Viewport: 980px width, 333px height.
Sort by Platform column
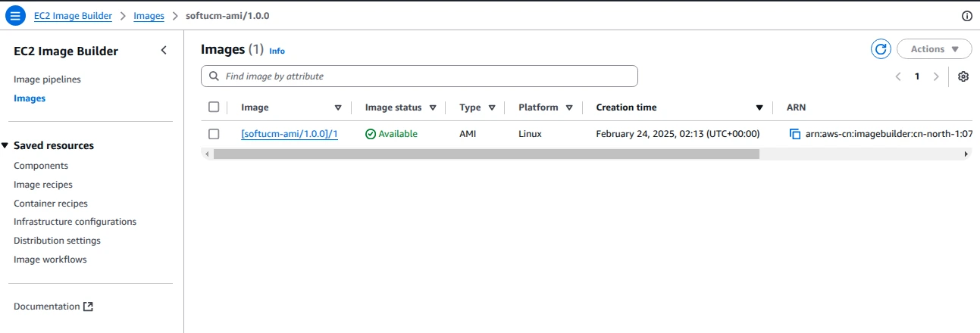click(x=569, y=107)
